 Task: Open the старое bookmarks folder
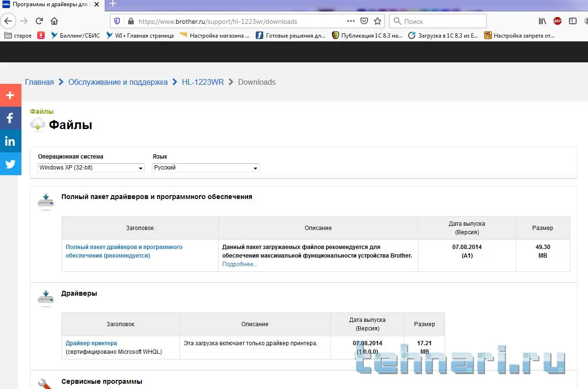click(18, 35)
